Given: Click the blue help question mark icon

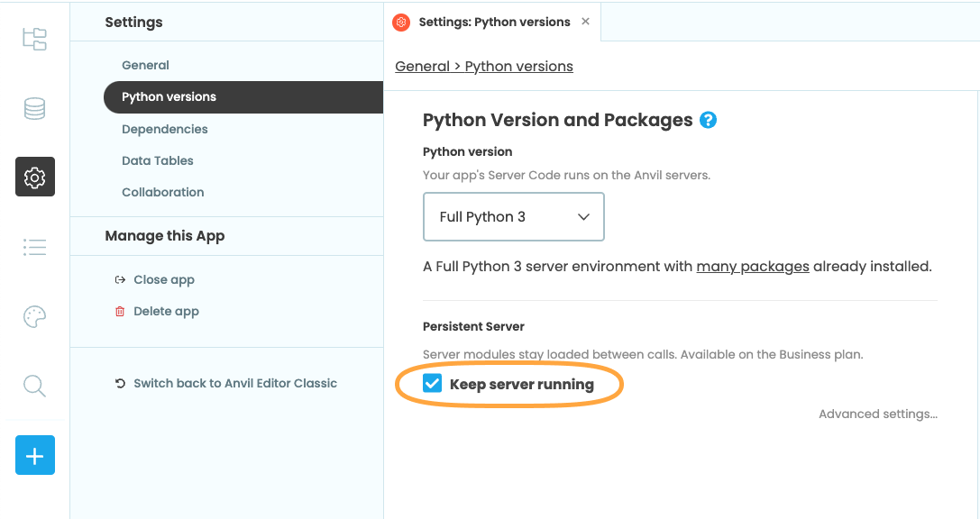Looking at the screenshot, I should coord(708,120).
